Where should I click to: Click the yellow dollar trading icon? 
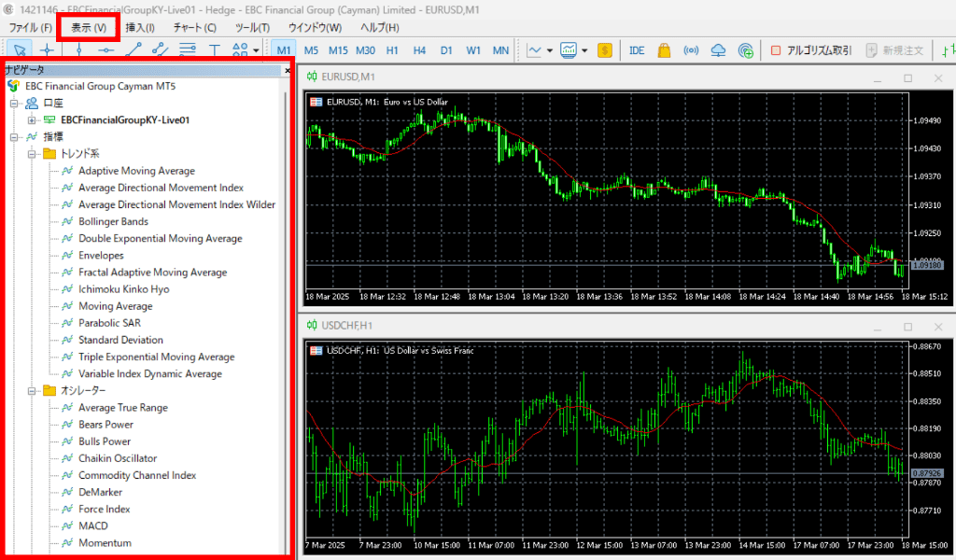click(x=605, y=50)
